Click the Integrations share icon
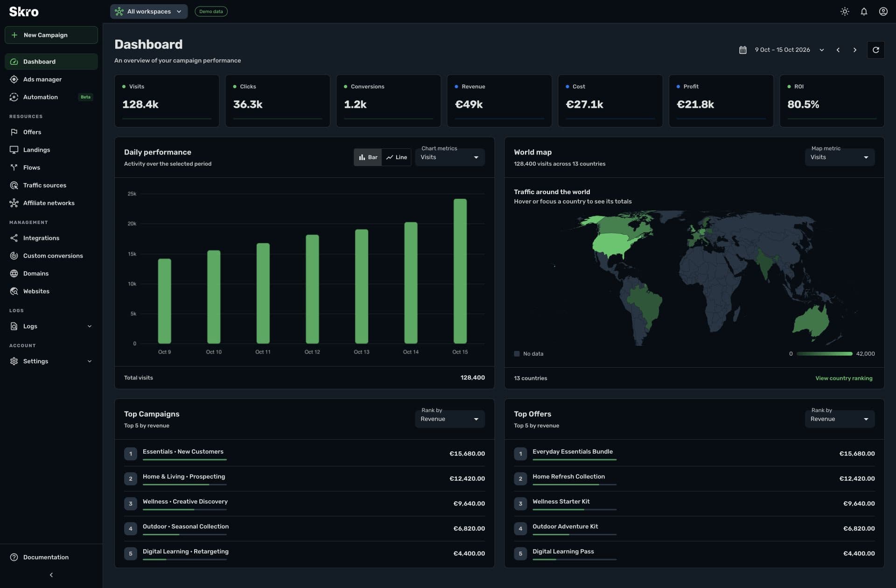The height and width of the screenshot is (588, 896). 14,238
